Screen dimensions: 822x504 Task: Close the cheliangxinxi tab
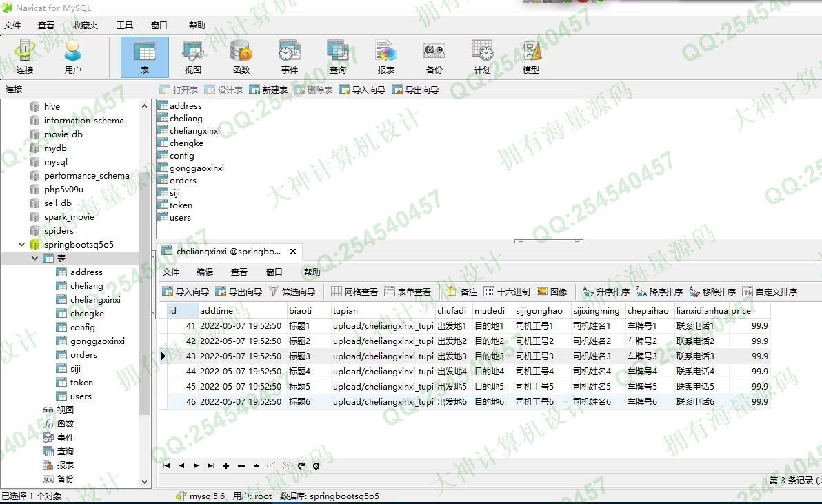point(293,252)
